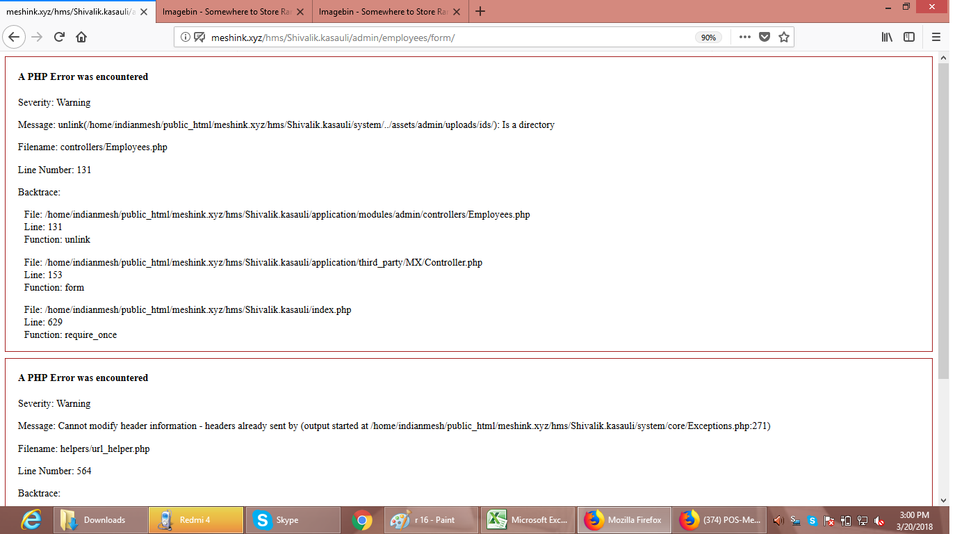Switch to Microsoft Excel taskbar button

point(528,520)
